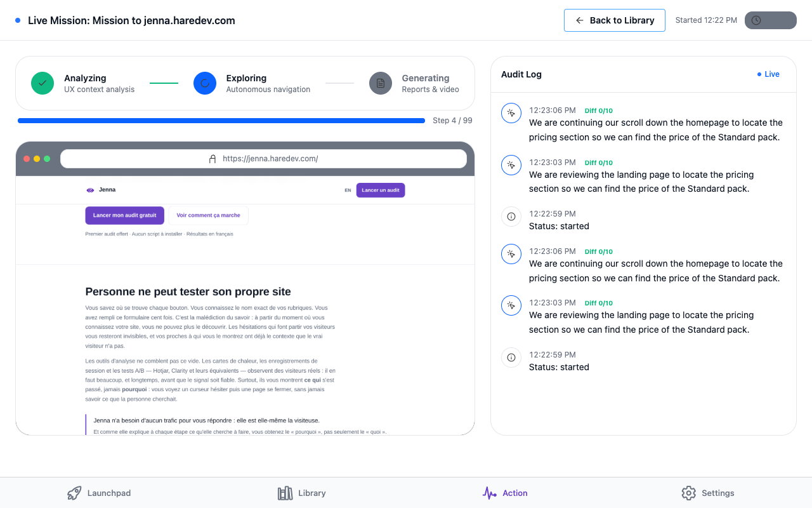
Task: Click the red window dot in preview
Action: [x=27, y=159]
